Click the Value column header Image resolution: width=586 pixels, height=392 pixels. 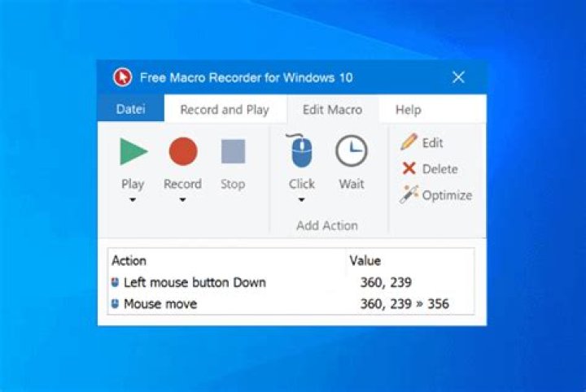(365, 260)
